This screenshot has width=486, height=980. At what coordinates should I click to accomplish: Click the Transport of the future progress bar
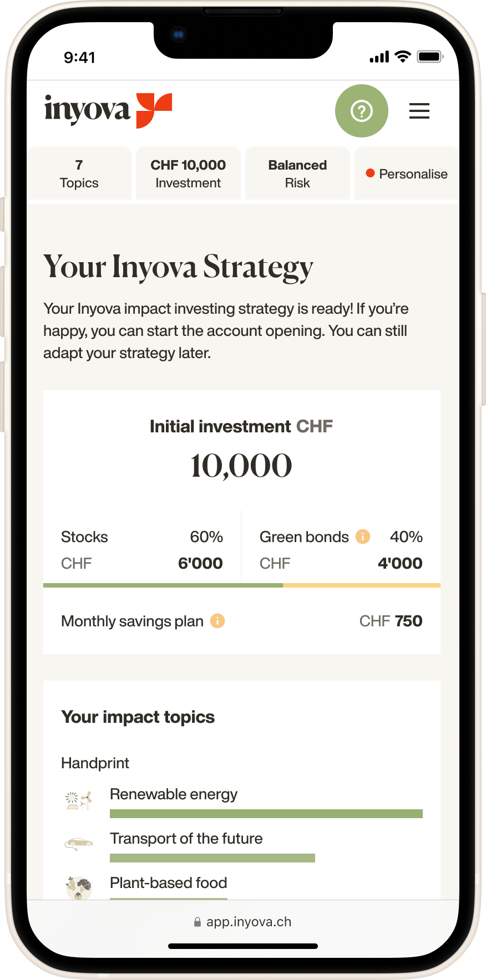point(212,858)
